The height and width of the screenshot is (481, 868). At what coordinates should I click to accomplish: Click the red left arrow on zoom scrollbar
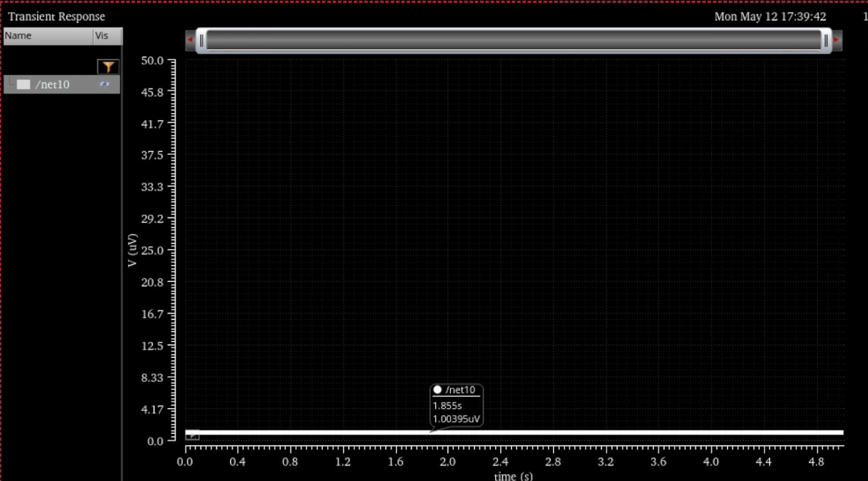[x=190, y=40]
